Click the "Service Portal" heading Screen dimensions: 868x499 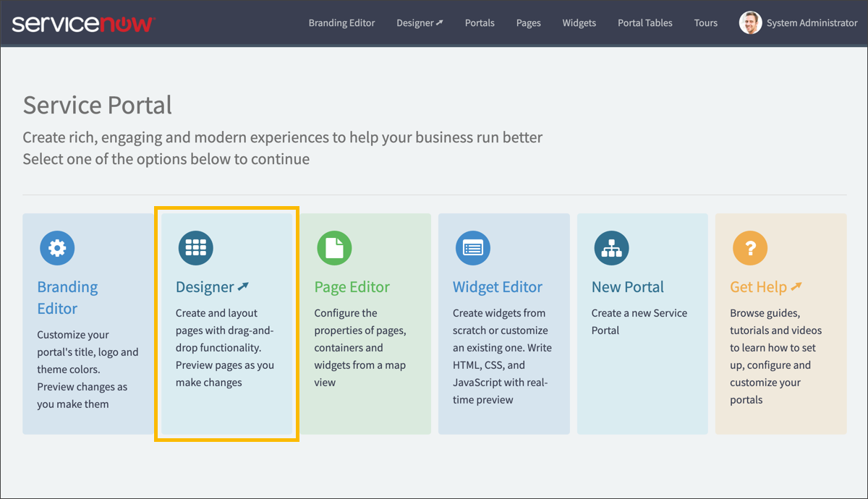(x=98, y=106)
